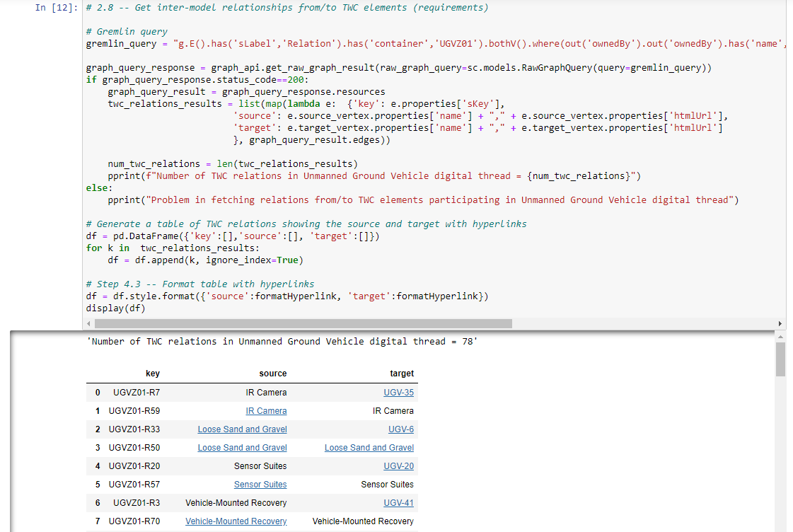The image size is (793, 532).
Task: Click the row index 0 cell in the table
Action: click(x=98, y=393)
